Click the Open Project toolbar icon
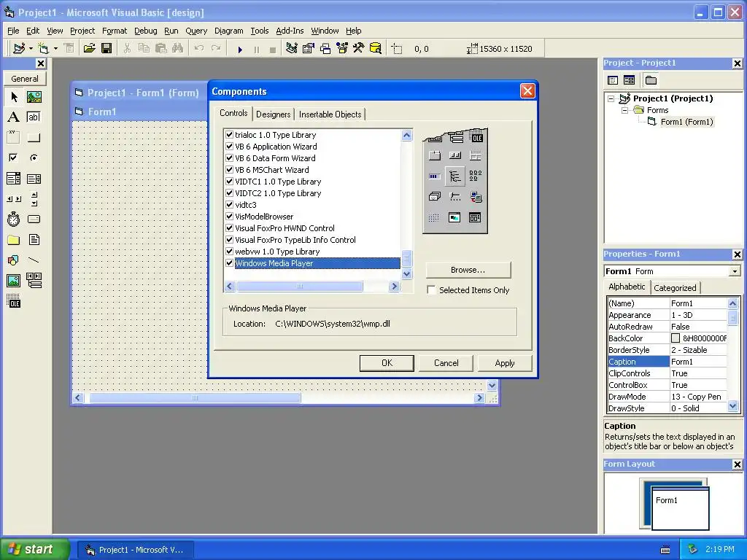Viewport: 747px width, 560px height. (x=89, y=49)
